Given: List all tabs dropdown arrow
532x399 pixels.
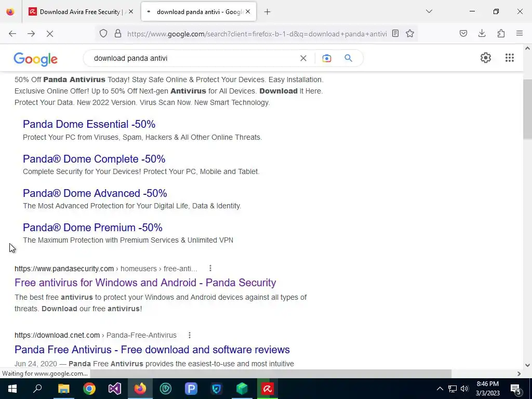Looking at the screenshot, I should point(429,11).
